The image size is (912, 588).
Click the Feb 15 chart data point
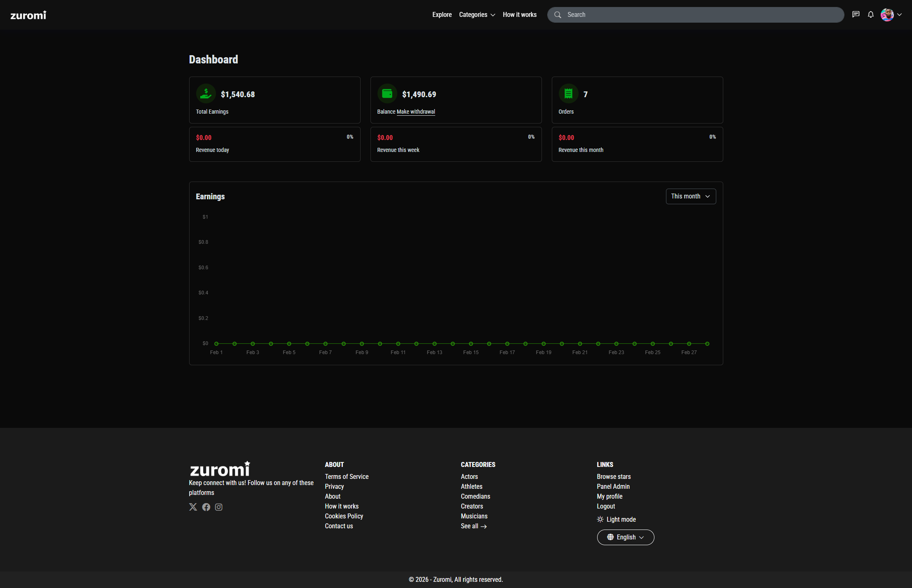pyautogui.click(x=471, y=343)
